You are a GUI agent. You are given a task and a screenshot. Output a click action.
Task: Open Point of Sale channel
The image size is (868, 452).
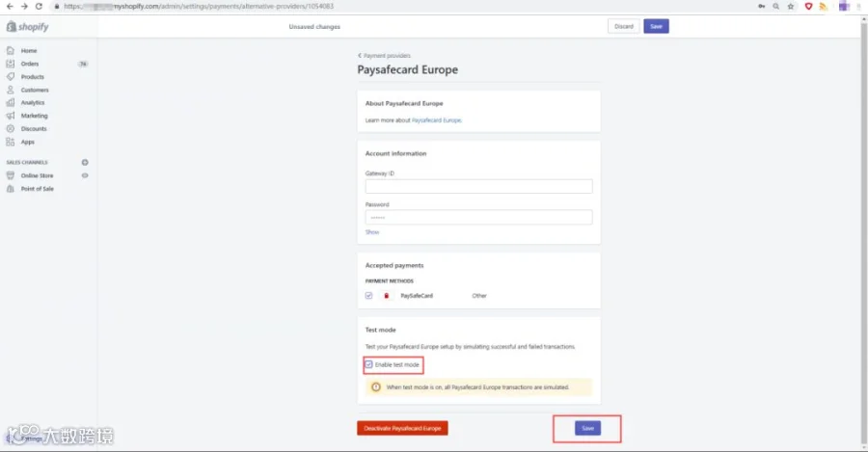[x=37, y=189]
